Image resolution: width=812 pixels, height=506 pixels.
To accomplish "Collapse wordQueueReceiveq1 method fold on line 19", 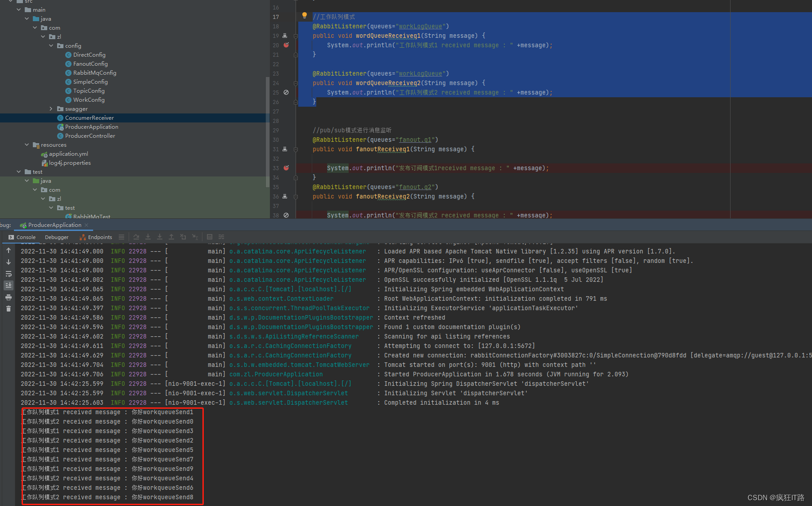I will tap(296, 36).
